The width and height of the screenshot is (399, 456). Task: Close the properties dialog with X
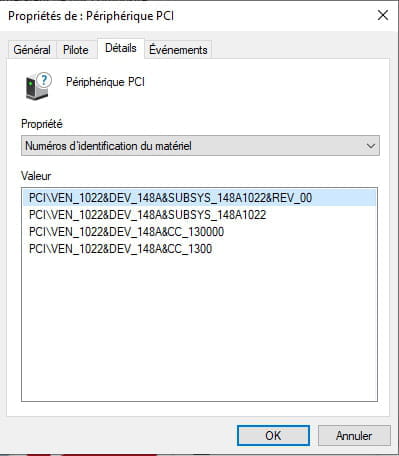coord(383,15)
